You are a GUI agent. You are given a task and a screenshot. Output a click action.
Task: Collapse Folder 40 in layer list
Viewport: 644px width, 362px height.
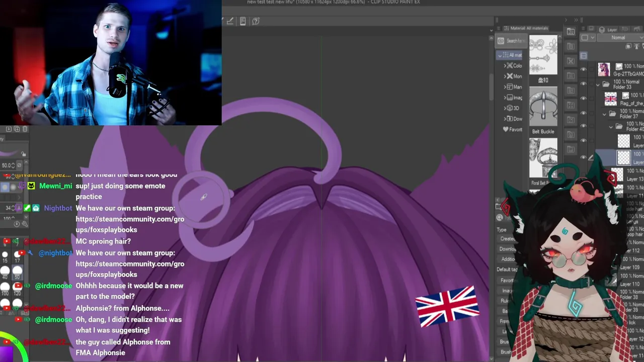click(611, 127)
